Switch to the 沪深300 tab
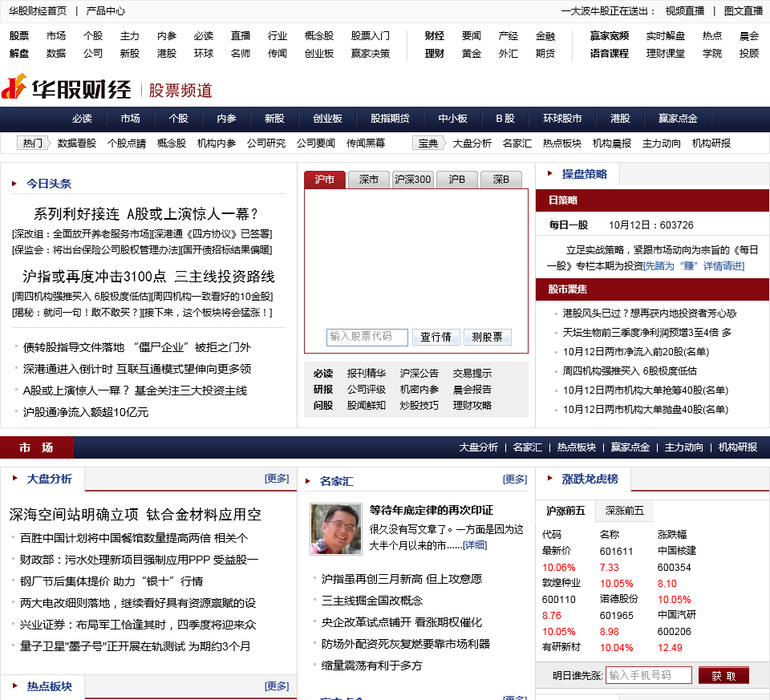The height and width of the screenshot is (700, 770). (413, 180)
